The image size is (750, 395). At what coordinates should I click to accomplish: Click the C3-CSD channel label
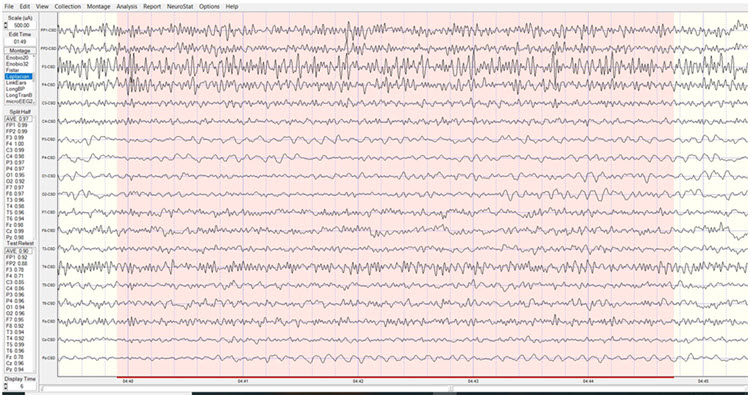pos(49,103)
